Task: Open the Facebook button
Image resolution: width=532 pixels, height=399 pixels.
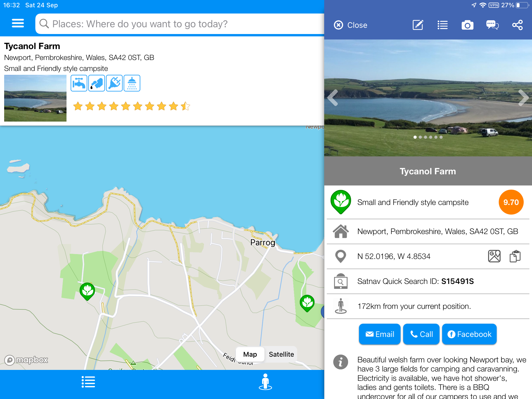Action: [x=469, y=334]
